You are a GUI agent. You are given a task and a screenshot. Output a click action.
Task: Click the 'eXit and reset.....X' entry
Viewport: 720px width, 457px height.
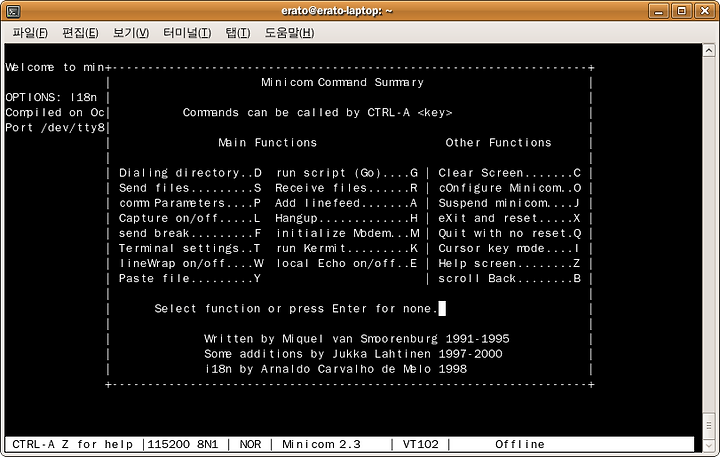[509, 218]
